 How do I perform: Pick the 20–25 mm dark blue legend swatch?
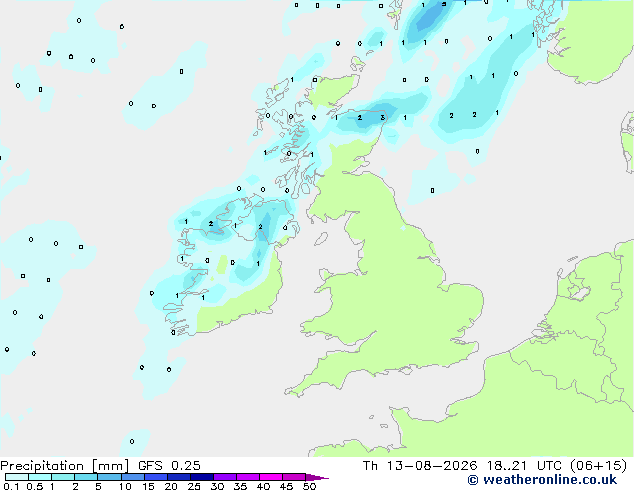click(178, 477)
